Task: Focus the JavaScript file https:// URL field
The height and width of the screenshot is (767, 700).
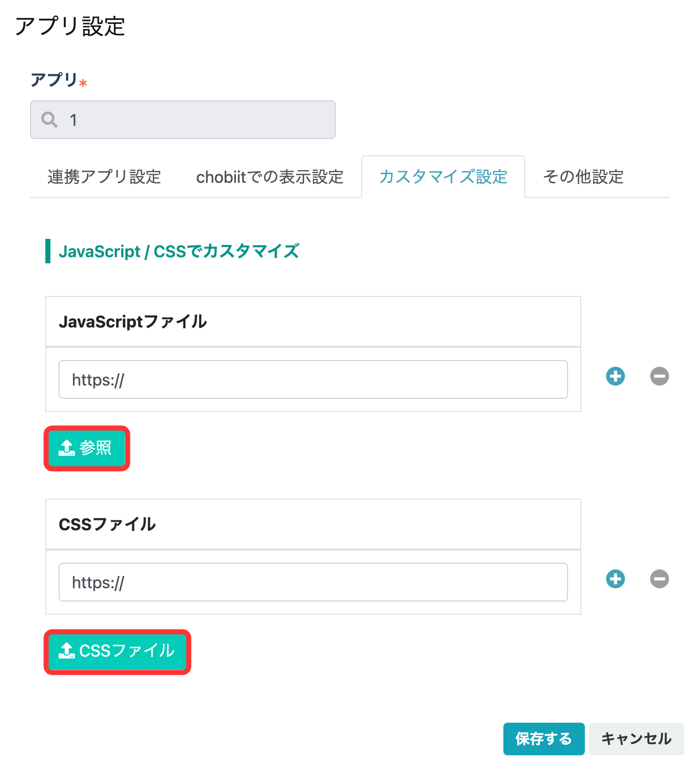Action: click(313, 379)
